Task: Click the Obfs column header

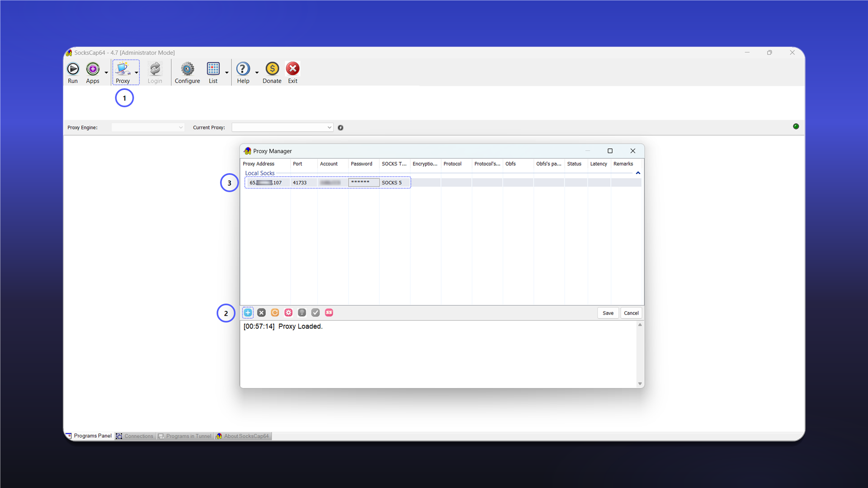Action: tap(518, 164)
